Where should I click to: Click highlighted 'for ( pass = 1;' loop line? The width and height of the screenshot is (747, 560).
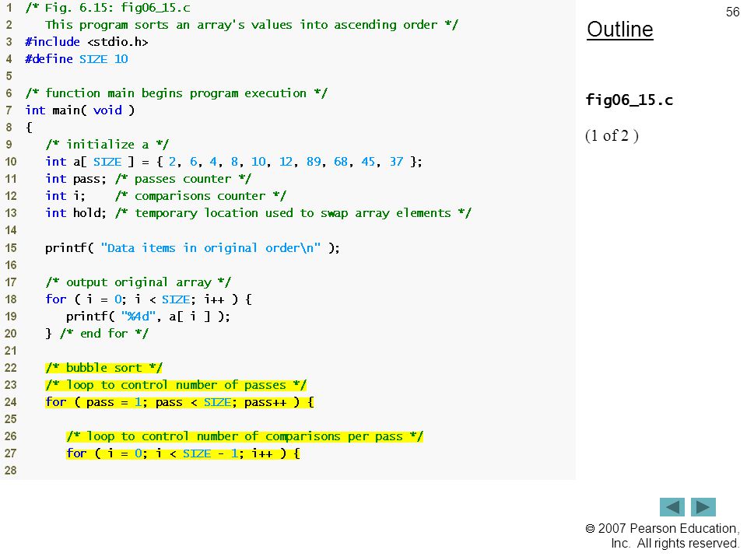pyautogui.click(x=180, y=402)
